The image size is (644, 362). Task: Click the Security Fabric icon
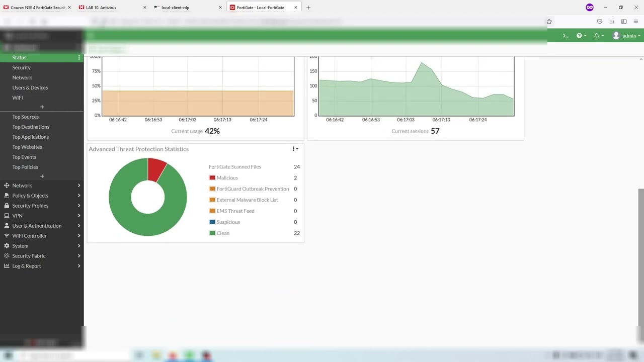pos(7,256)
